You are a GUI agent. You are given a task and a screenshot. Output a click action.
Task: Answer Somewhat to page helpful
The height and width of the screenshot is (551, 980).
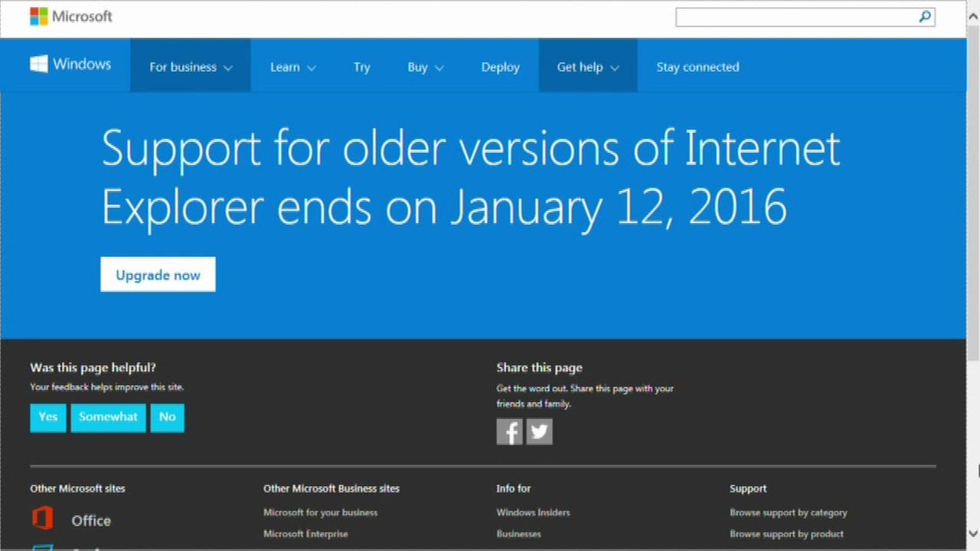pos(108,417)
